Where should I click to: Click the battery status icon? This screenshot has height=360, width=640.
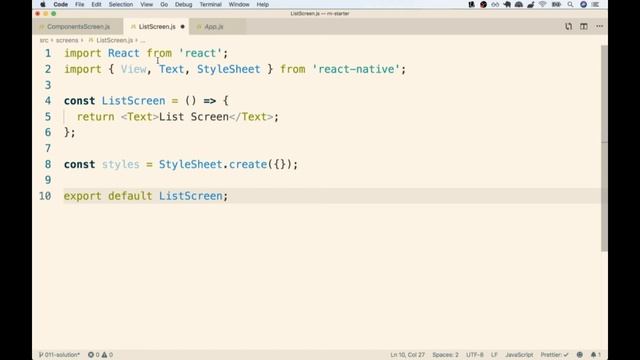tap(556, 4)
